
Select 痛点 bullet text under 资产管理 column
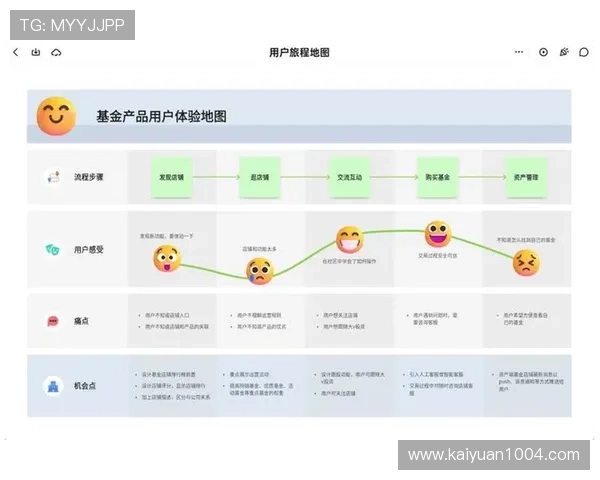click(522, 319)
